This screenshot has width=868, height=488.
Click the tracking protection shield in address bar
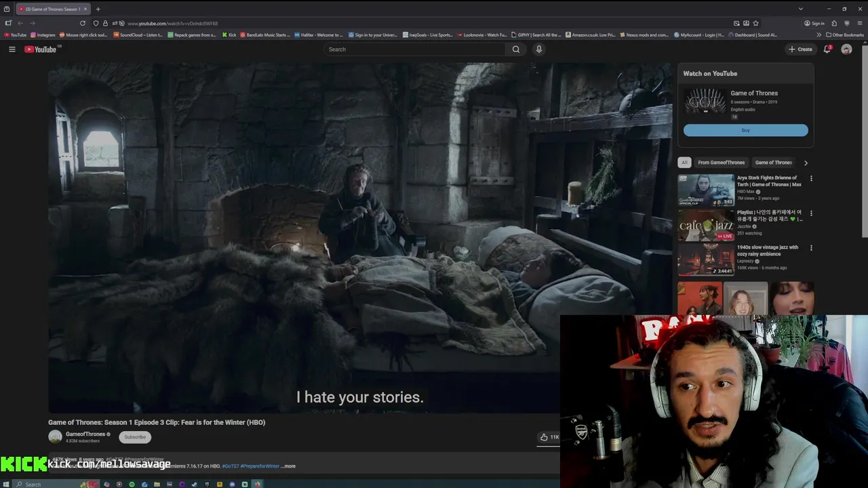[96, 23]
